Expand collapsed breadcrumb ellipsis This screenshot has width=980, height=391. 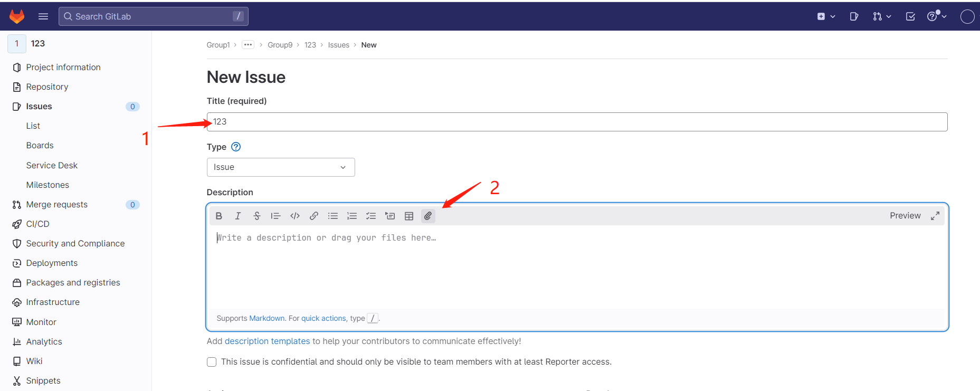pos(248,45)
